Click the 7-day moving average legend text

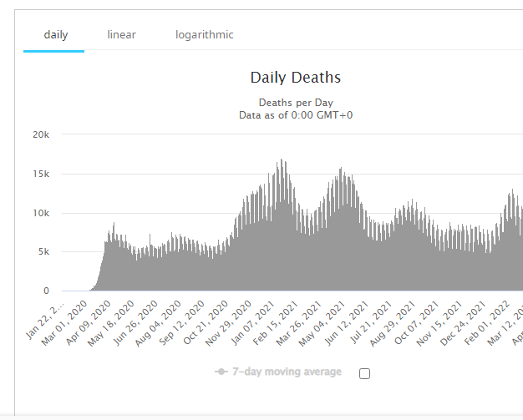(288, 372)
